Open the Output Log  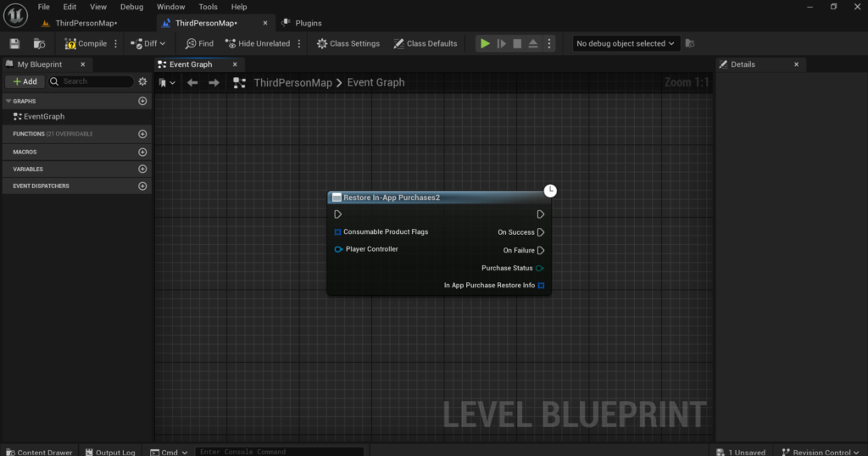[110, 452]
